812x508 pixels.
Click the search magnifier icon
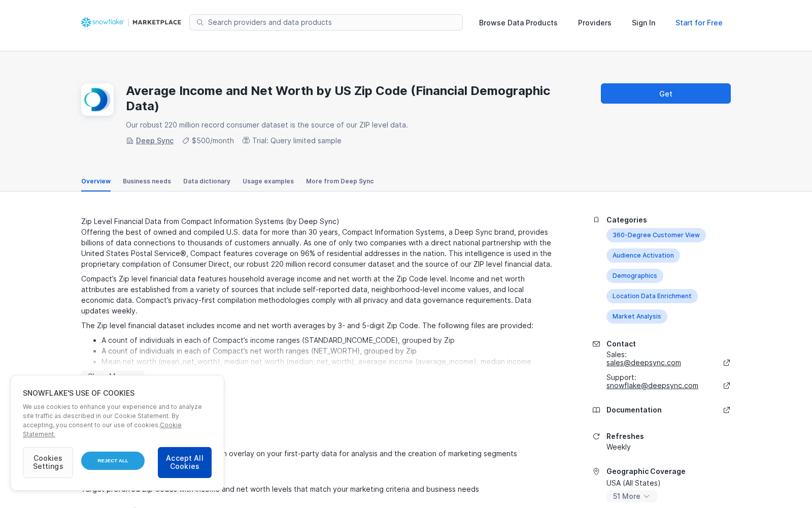pyautogui.click(x=200, y=22)
